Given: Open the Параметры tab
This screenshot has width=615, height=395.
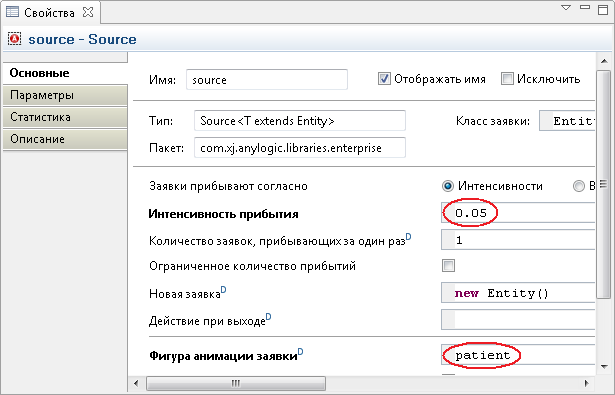Looking at the screenshot, I should 65,95.
